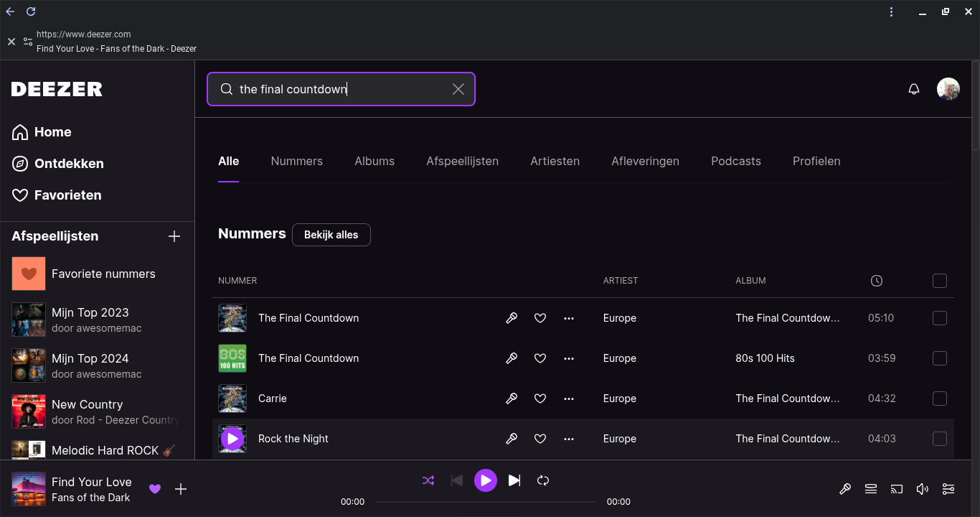Open artist Europe on the Carrie row

(x=620, y=399)
